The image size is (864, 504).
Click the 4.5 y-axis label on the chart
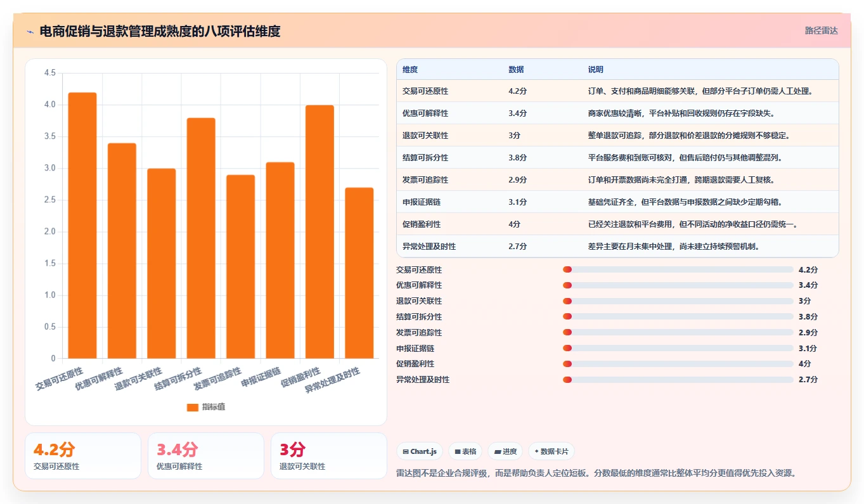point(50,74)
